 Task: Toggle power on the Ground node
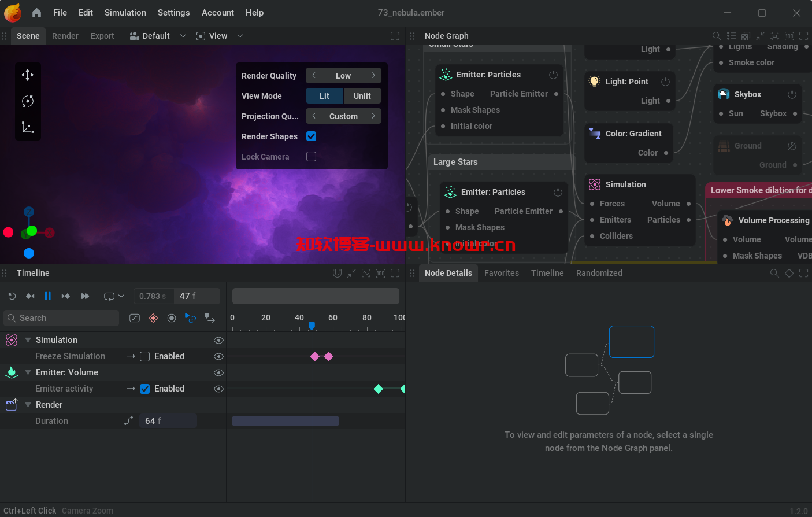pyautogui.click(x=792, y=146)
